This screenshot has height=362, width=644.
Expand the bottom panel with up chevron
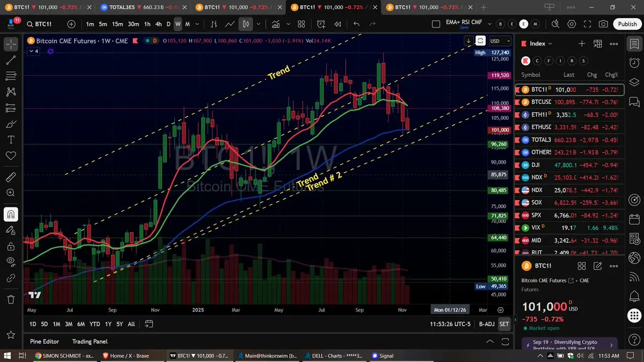coord(489,341)
